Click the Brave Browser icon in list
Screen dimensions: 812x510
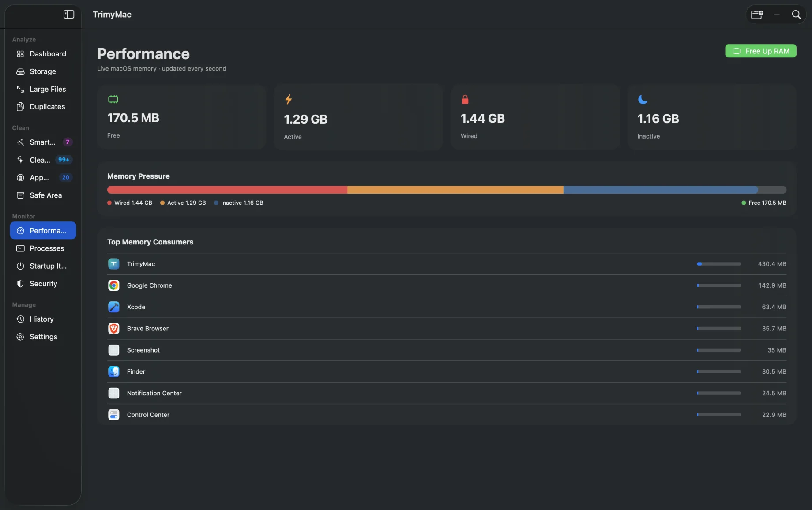click(x=114, y=329)
